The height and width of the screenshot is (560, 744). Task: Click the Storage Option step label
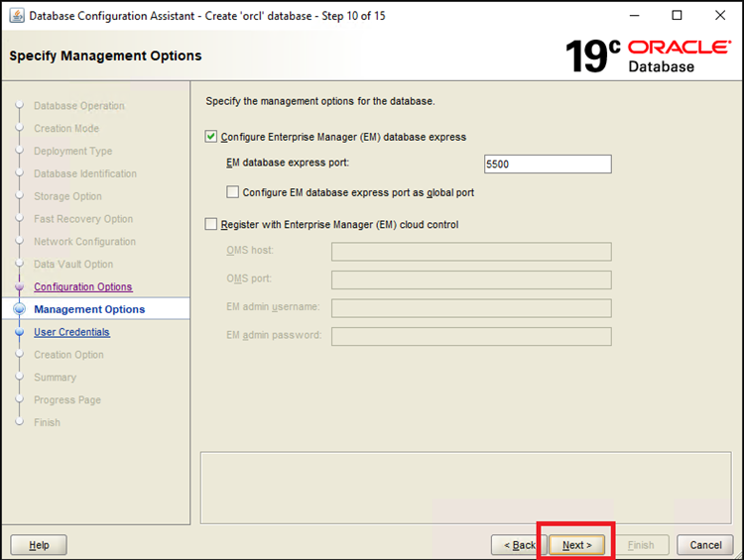pyautogui.click(x=67, y=196)
